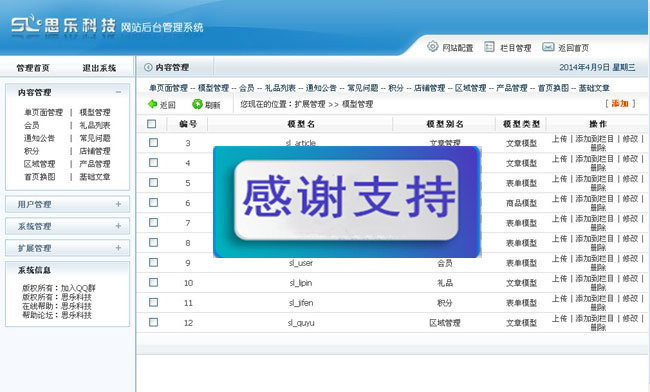Click 删除 for row number 5
This screenshot has width=650, height=392.
(x=598, y=188)
